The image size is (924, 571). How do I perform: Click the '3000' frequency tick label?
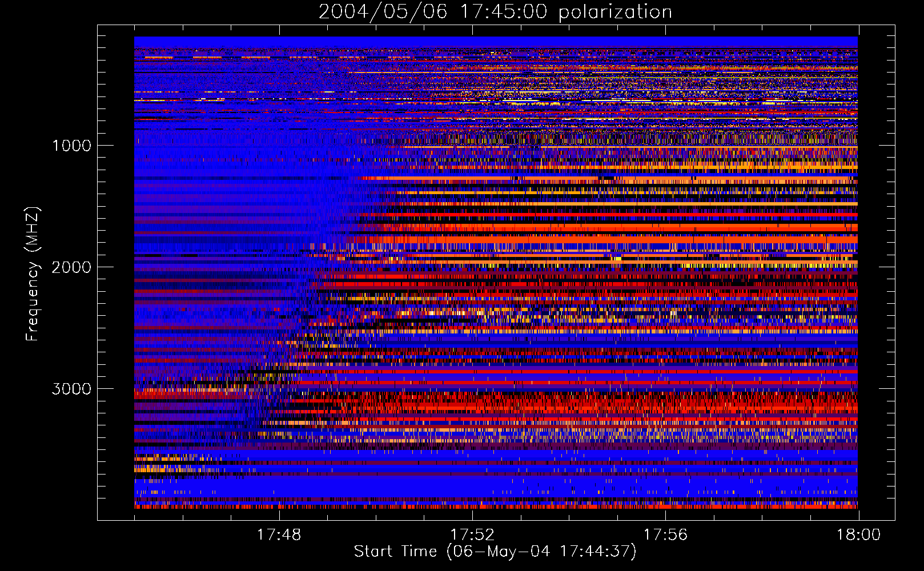pyautogui.click(x=71, y=389)
